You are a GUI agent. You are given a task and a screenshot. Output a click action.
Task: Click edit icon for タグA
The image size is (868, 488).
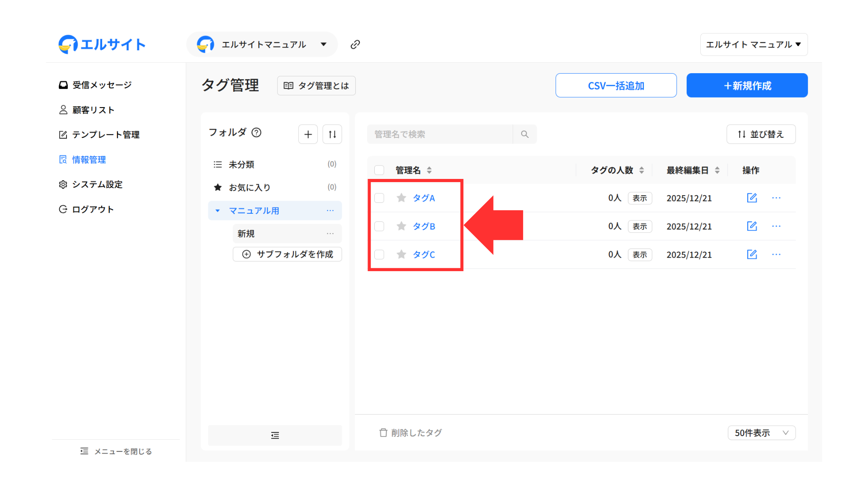(x=752, y=198)
